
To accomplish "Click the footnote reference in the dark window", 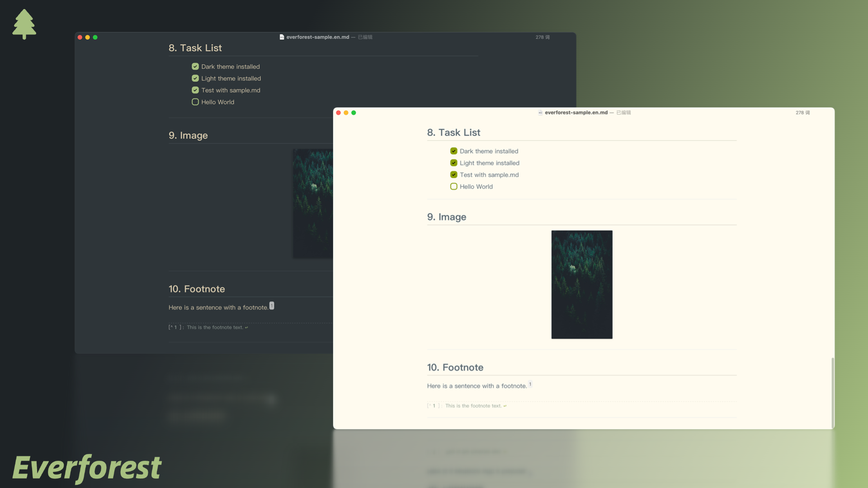I will click(x=272, y=306).
